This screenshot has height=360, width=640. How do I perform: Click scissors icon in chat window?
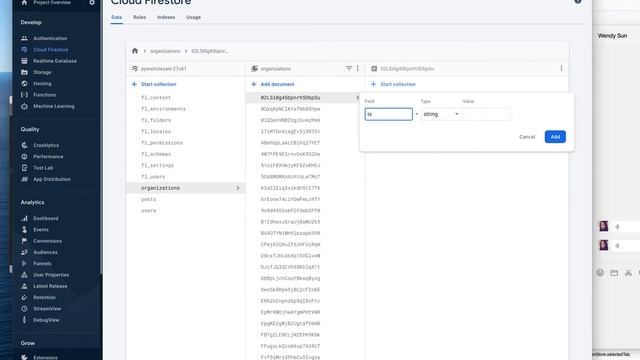coord(628,273)
